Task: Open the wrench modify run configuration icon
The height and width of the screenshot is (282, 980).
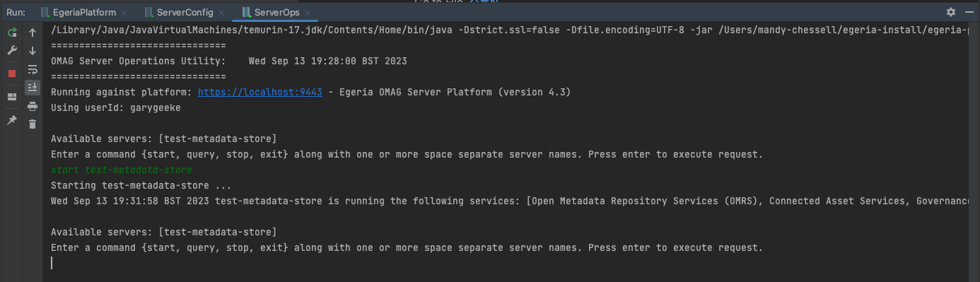Action: (x=12, y=51)
